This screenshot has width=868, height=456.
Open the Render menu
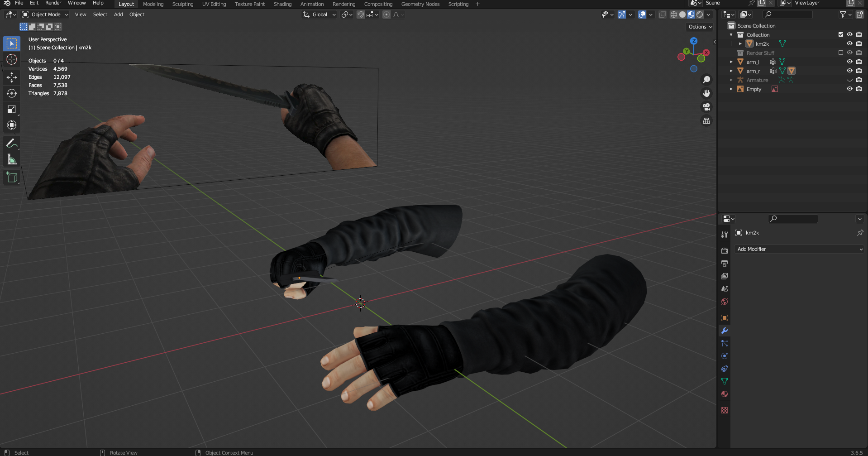(53, 3)
